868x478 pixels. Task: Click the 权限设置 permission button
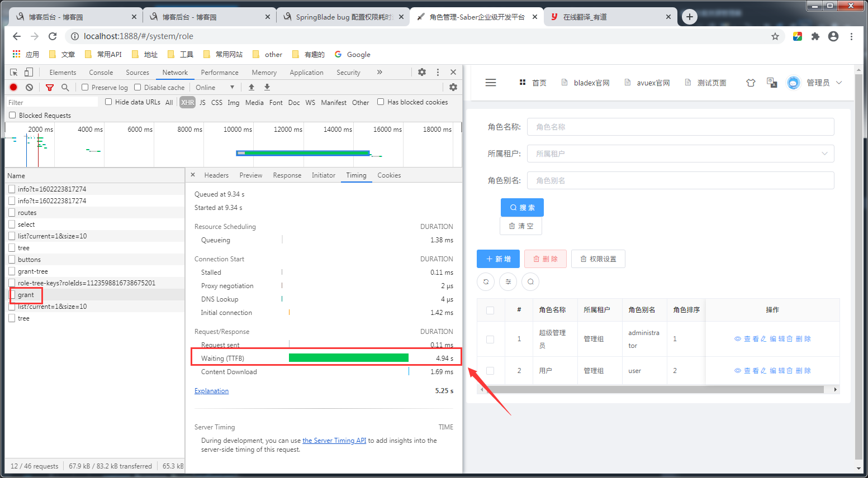pos(598,259)
